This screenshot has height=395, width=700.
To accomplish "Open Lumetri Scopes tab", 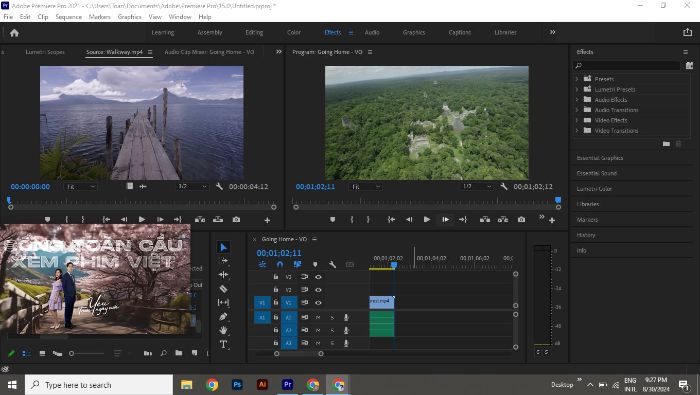I will 45,52.
